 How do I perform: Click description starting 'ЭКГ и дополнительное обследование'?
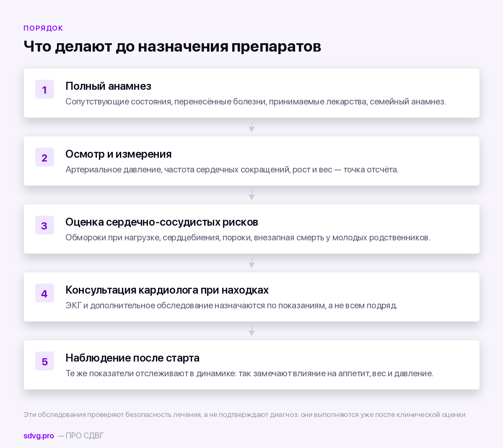tap(231, 305)
